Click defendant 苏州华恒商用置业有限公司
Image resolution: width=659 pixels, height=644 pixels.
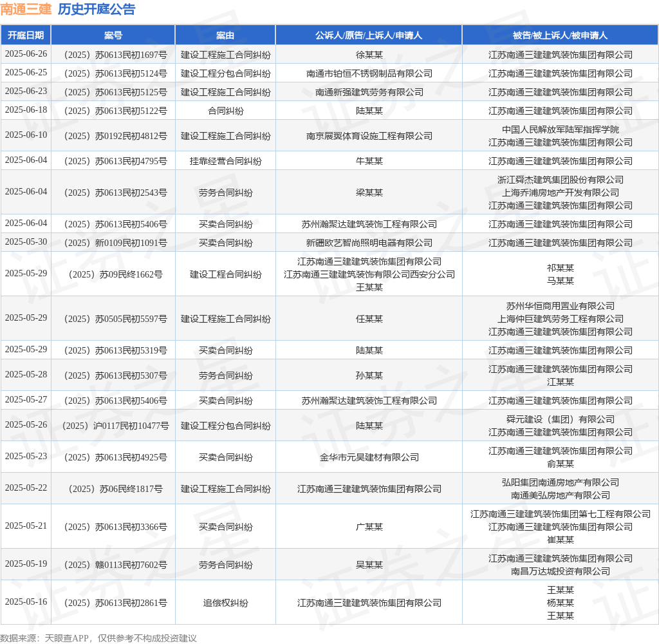pos(561,307)
